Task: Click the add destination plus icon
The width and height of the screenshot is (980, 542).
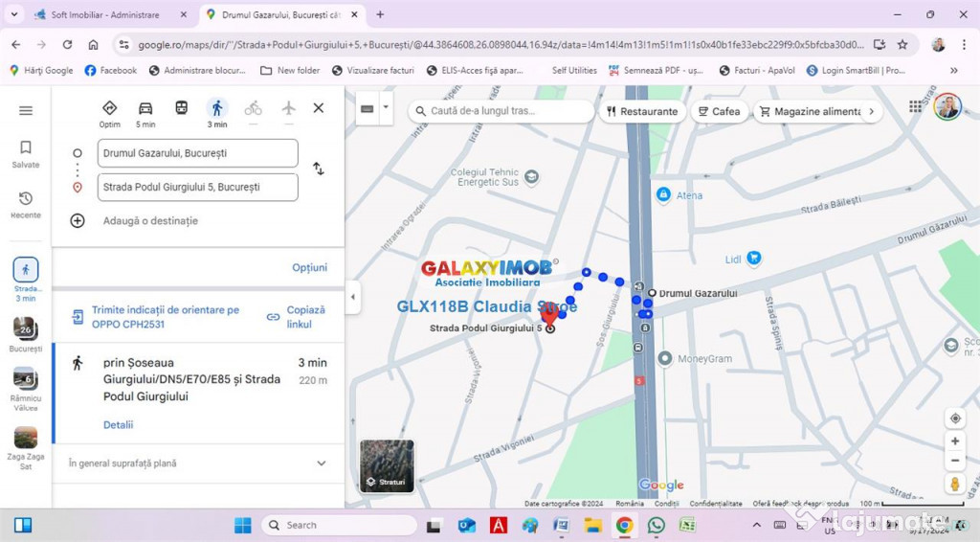Action: (x=78, y=220)
